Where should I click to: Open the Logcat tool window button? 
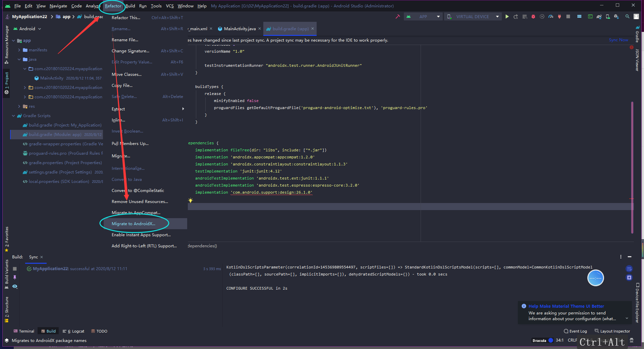(73, 331)
